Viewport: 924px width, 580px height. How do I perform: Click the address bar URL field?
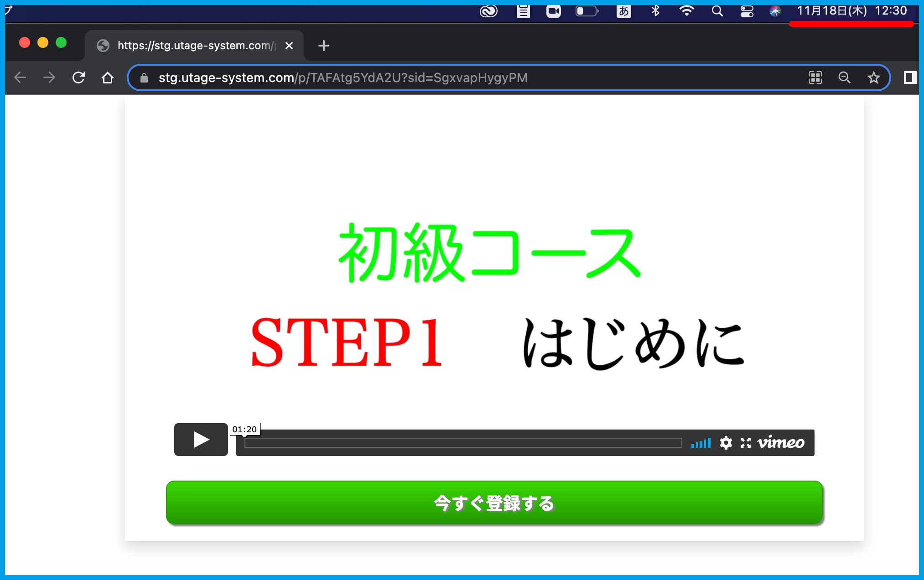tap(342, 78)
